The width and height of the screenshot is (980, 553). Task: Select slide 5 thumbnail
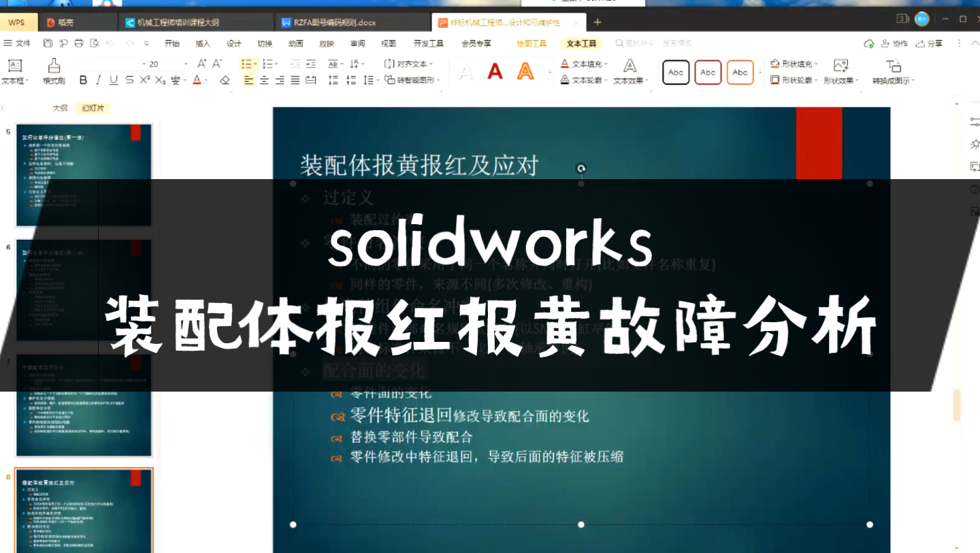pos(84,175)
